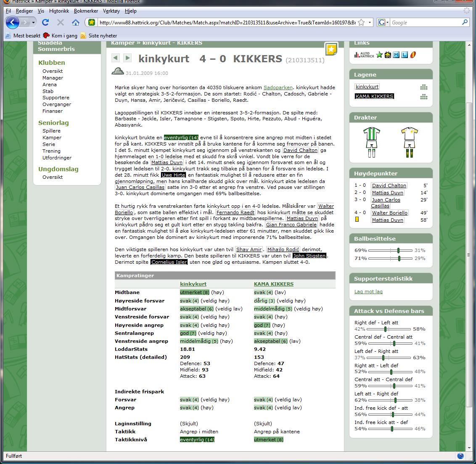Open the lineup grid icon beside KAMA KIKKERS
Screen dimensions: 476x464
point(424,97)
